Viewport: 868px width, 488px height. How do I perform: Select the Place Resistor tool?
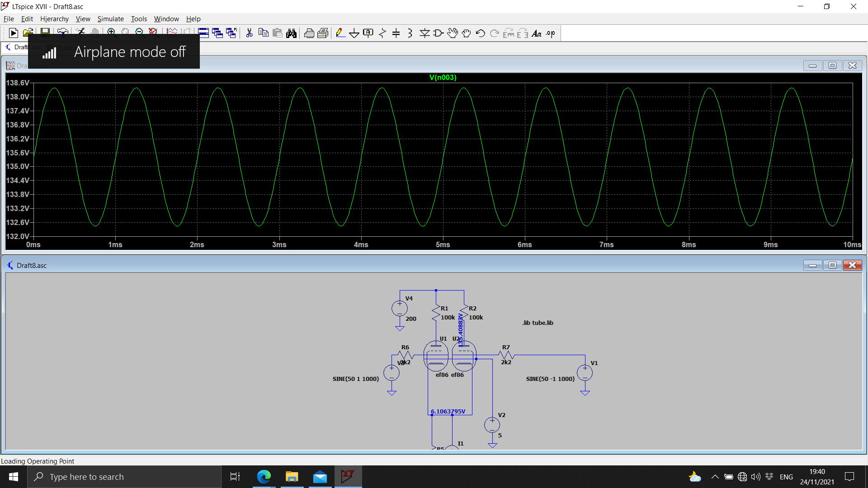tap(382, 33)
